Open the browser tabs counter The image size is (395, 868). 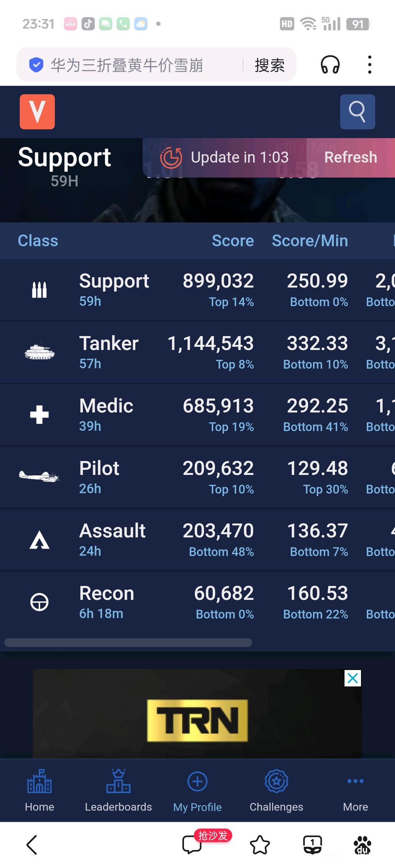coord(312,845)
